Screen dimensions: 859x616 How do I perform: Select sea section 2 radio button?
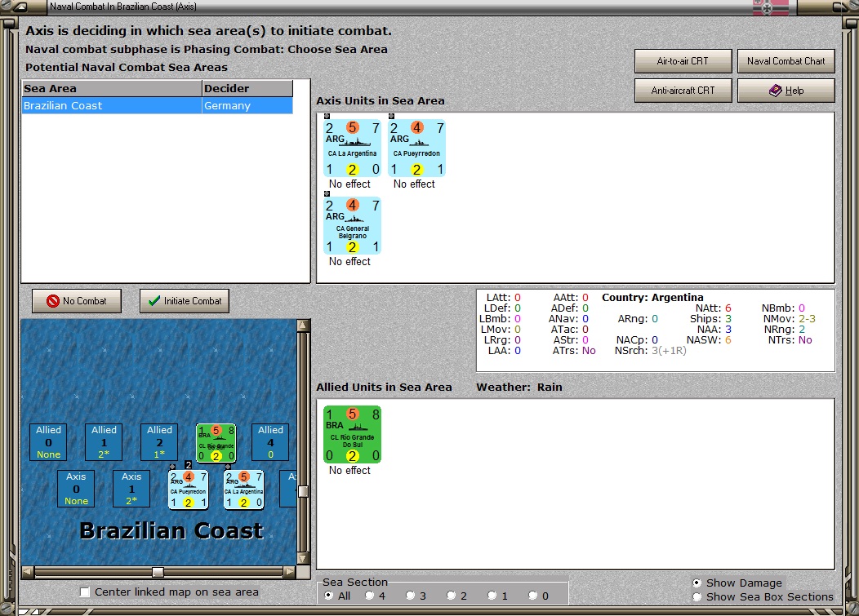click(x=451, y=595)
